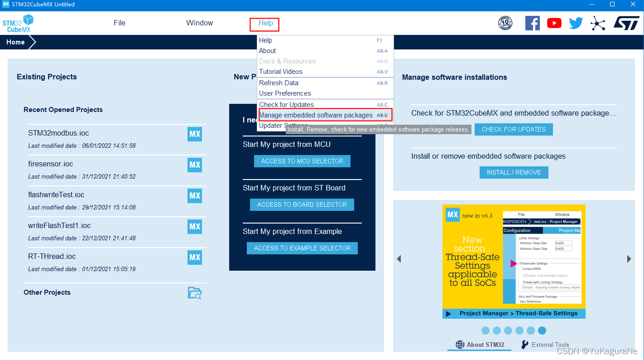Browse Other Projects folder icon
This screenshot has height=360, width=644.
click(x=195, y=293)
